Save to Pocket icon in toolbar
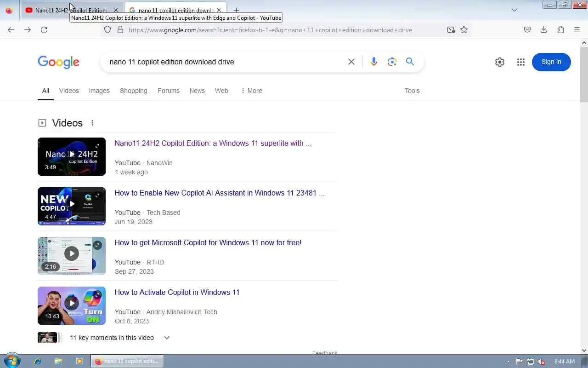 [x=527, y=29]
